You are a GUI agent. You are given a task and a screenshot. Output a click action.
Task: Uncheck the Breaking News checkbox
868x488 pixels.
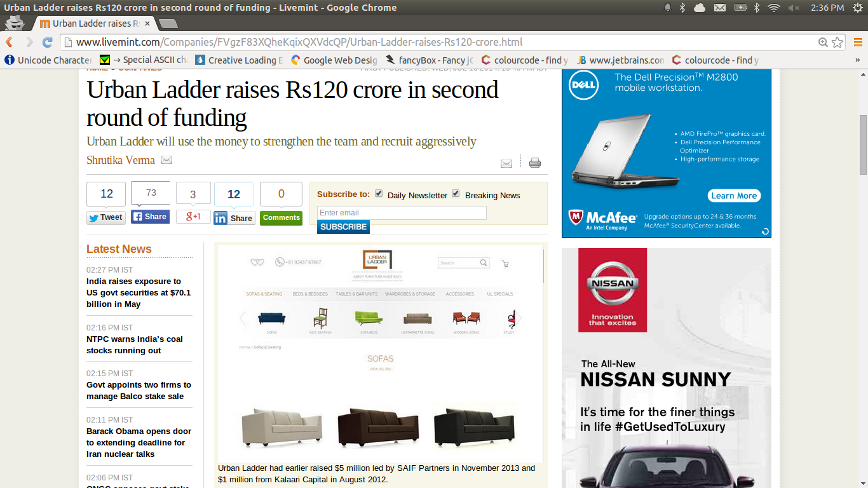coord(456,194)
